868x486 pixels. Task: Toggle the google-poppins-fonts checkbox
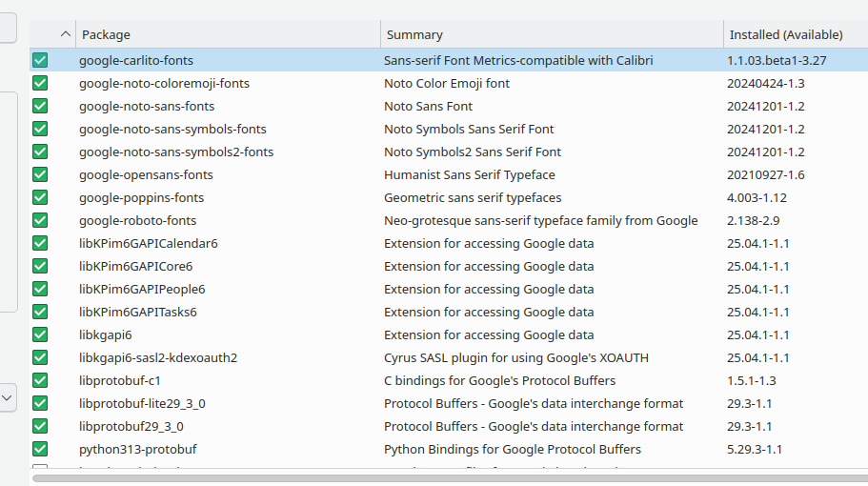[40, 197]
